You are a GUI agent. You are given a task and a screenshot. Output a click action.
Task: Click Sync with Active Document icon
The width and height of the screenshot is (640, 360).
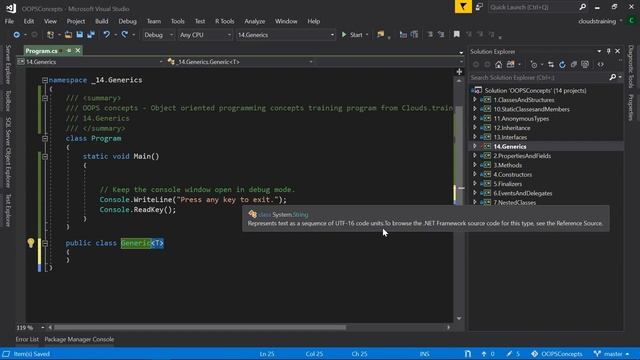[551, 64]
